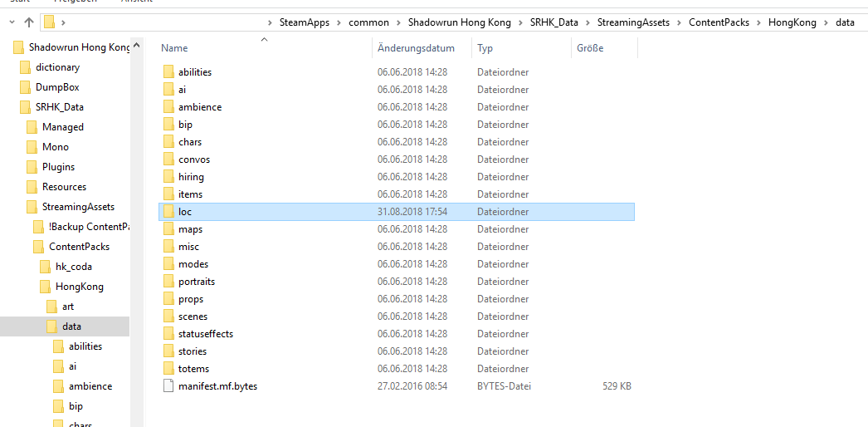
Task: Select the maps folder icon
Action: click(x=168, y=229)
